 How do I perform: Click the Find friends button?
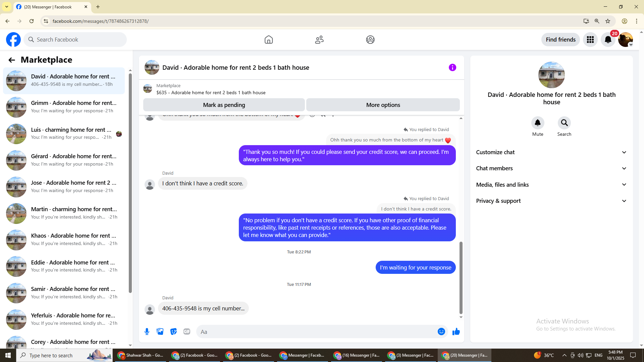click(x=560, y=40)
